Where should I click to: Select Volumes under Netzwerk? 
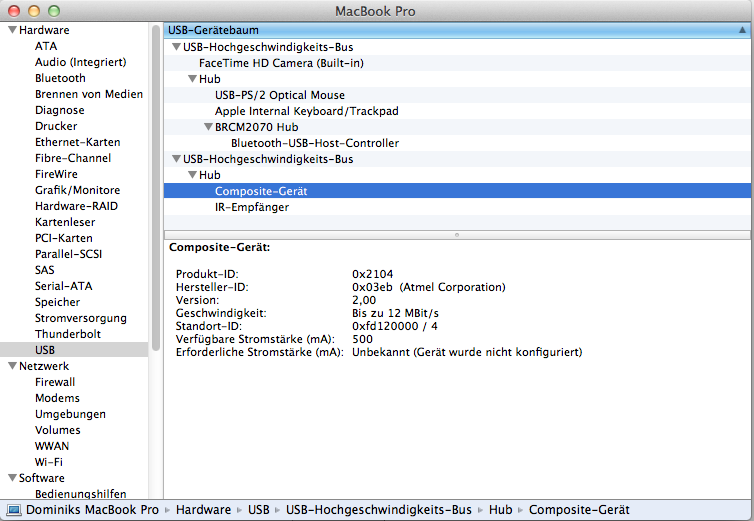pyautogui.click(x=58, y=430)
